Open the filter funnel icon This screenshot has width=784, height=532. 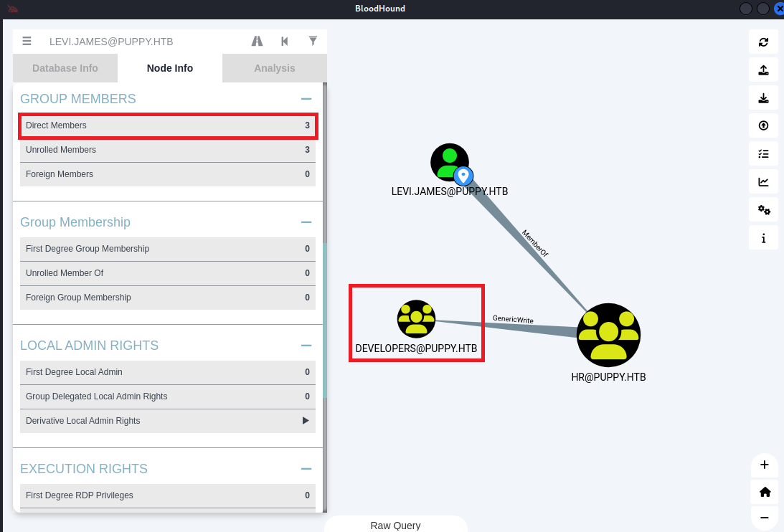coord(313,42)
